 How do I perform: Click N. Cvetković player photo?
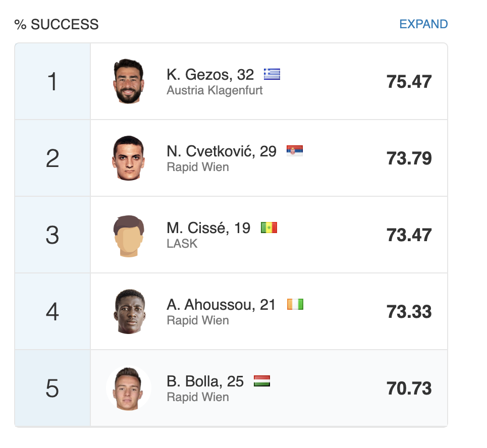click(129, 158)
